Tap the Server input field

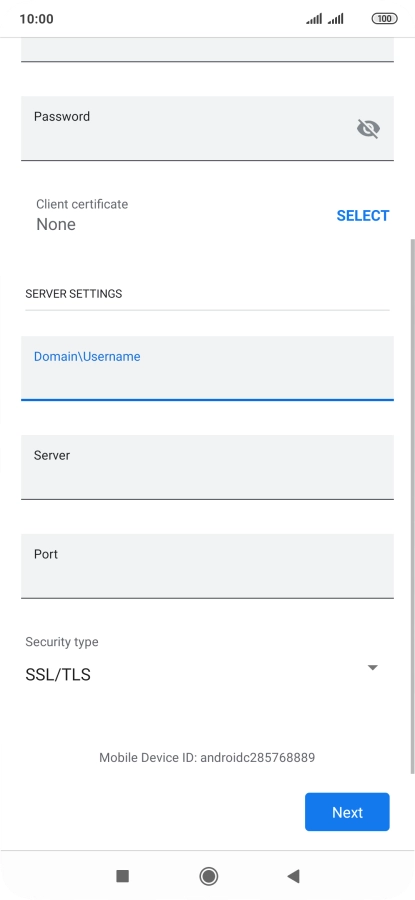pos(207,467)
